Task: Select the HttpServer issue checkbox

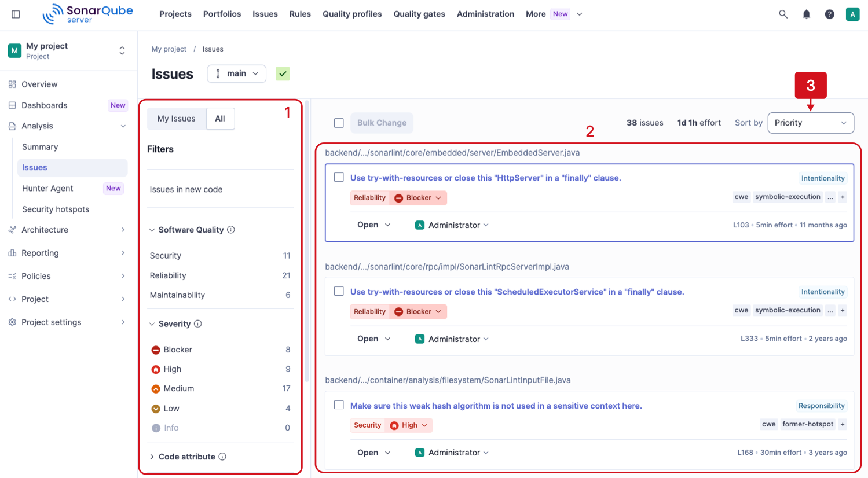Action: (x=339, y=177)
